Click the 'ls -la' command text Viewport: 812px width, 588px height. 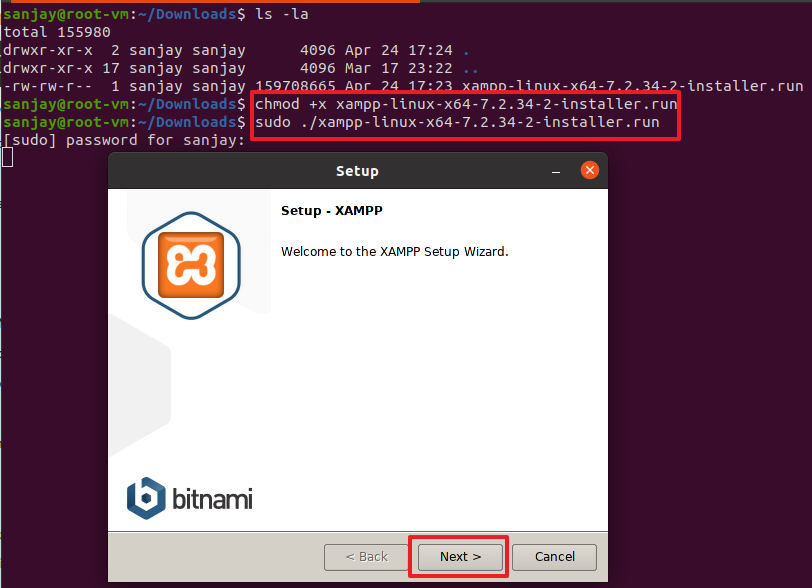pos(281,14)
